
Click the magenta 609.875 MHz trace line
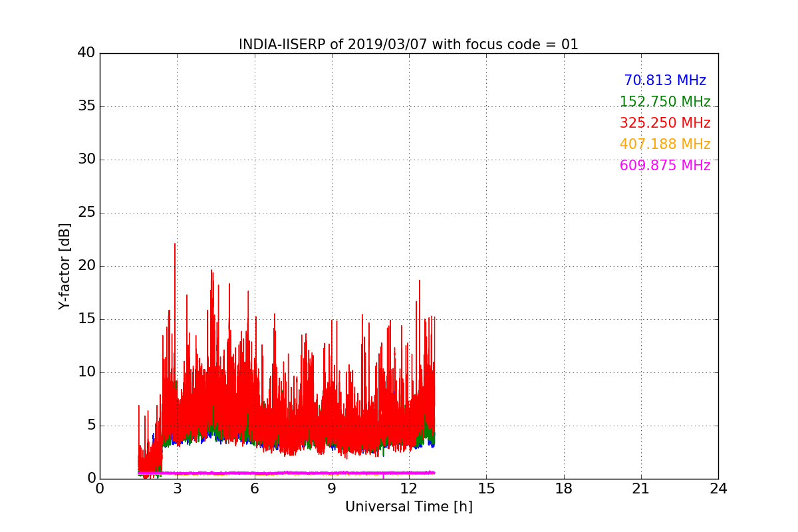coord(287,473)
